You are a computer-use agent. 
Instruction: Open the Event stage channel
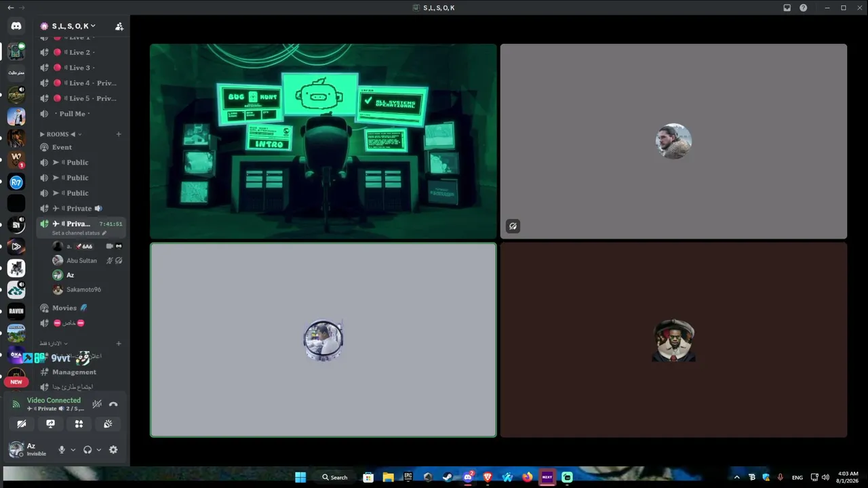pos(81,147)
